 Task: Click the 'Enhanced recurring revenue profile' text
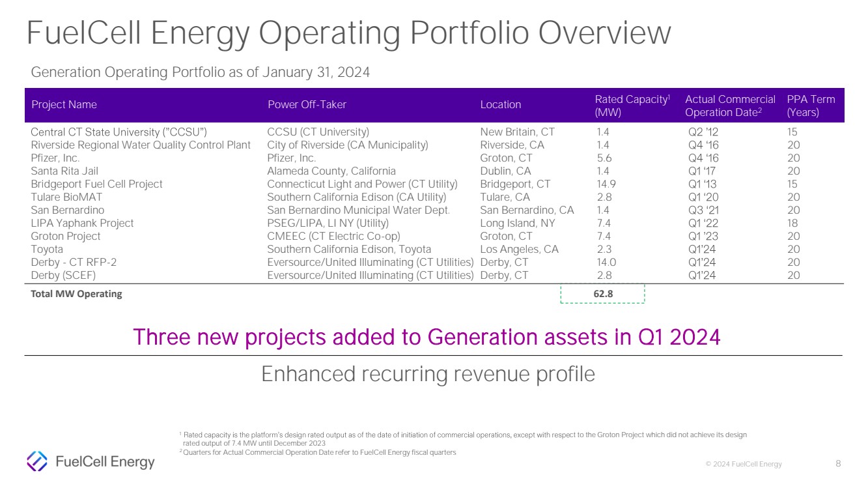point(428,374)
